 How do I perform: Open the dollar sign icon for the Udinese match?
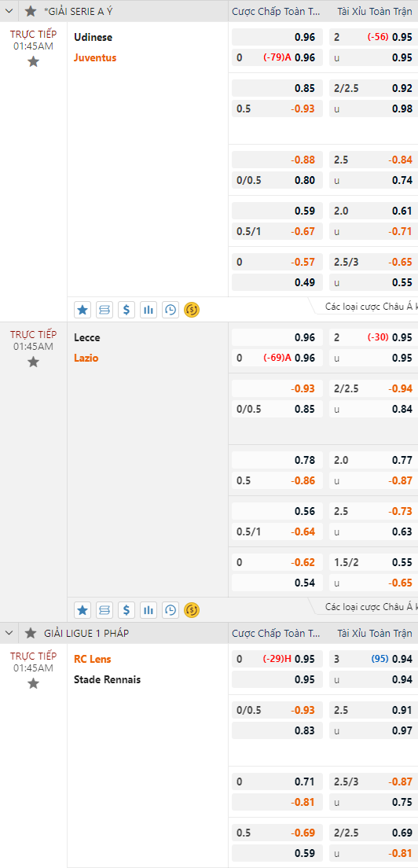126,310
